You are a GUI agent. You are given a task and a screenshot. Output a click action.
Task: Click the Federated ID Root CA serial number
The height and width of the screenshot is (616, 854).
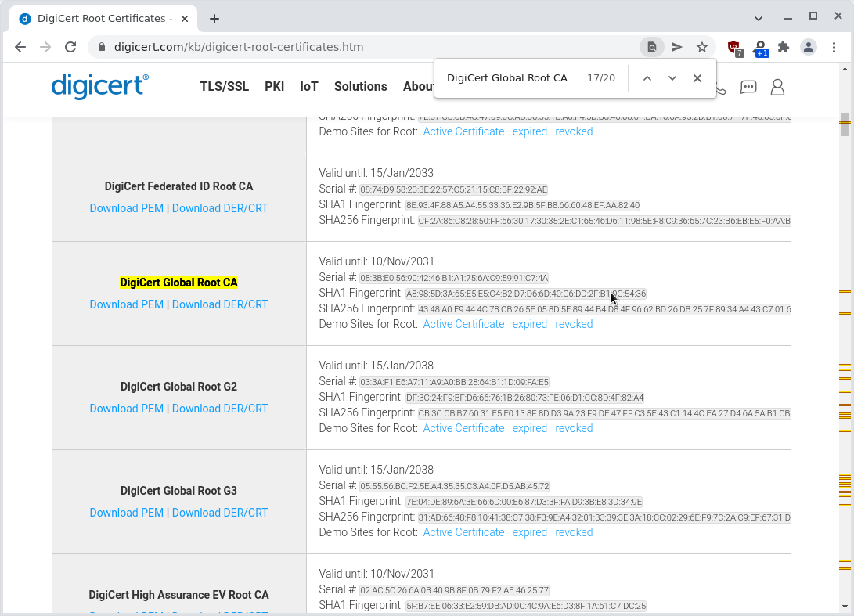tap(454, 189)
